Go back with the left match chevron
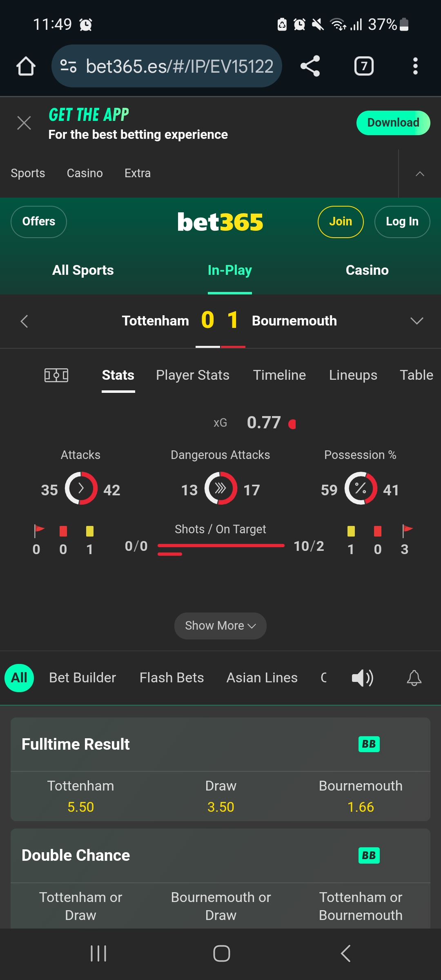The image size is (441, 980). click(x=24, y=321)
